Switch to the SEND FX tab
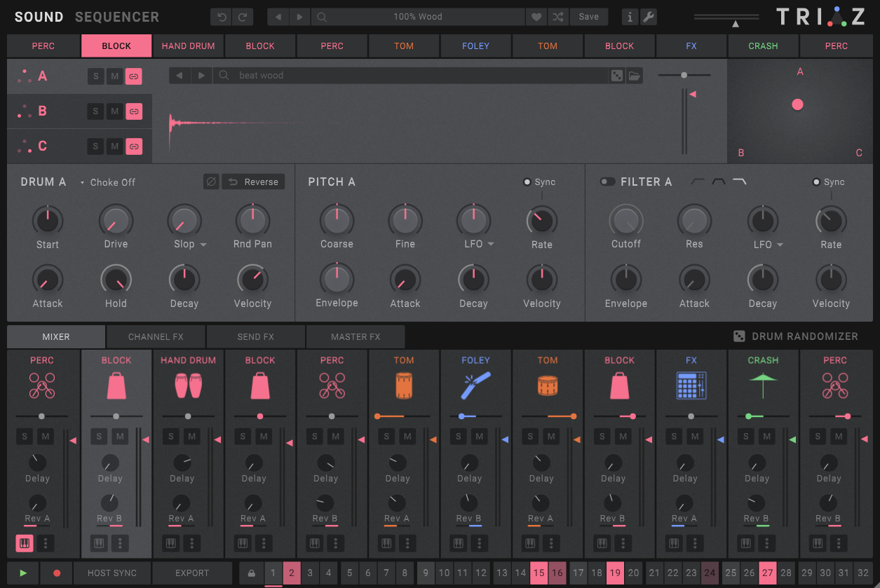 point(255,336)
